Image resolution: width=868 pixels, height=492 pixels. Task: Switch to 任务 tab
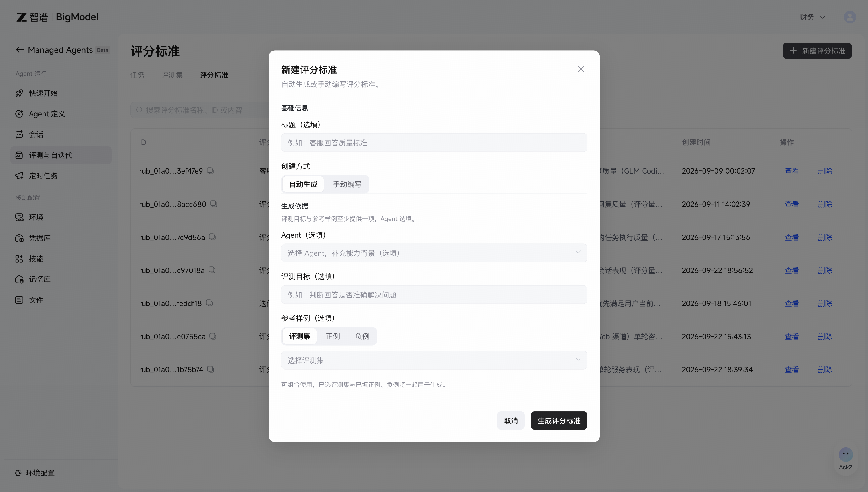point(137,75)
